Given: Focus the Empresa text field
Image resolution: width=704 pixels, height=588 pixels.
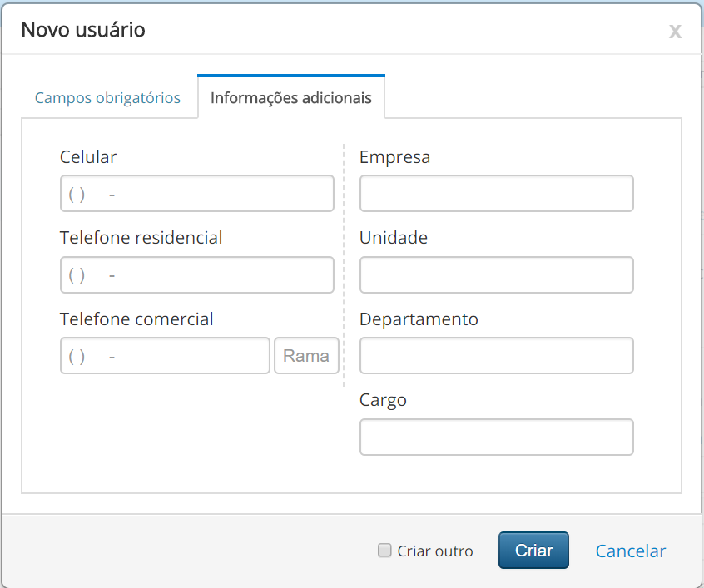Looking at the screenshot, I should 496,194.
